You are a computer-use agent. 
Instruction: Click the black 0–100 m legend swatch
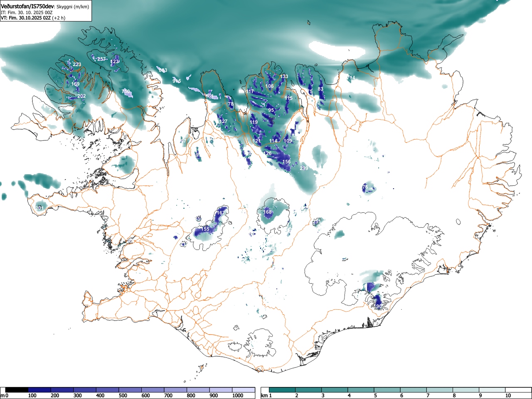[17, 390]
